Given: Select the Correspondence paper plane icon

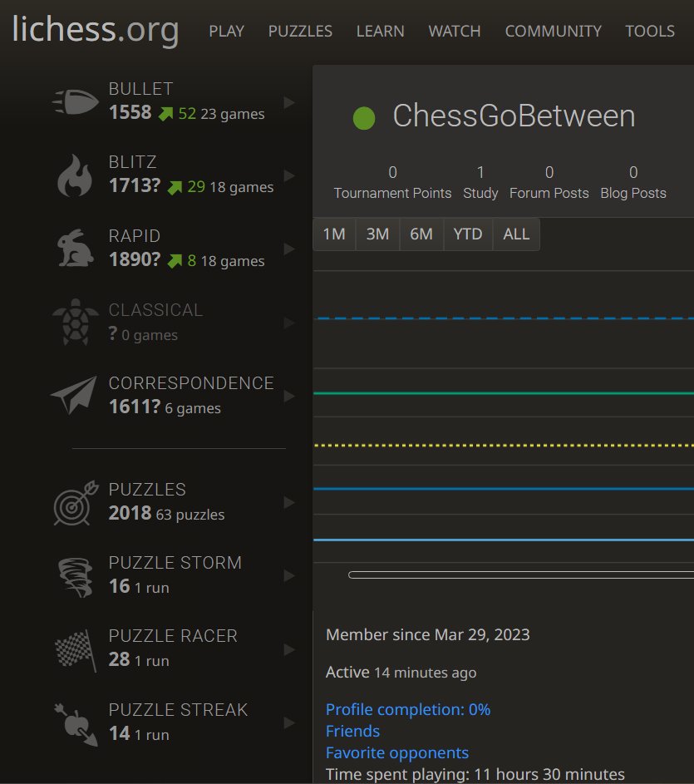Looking at the screenshot, I should tap(75, 395).
